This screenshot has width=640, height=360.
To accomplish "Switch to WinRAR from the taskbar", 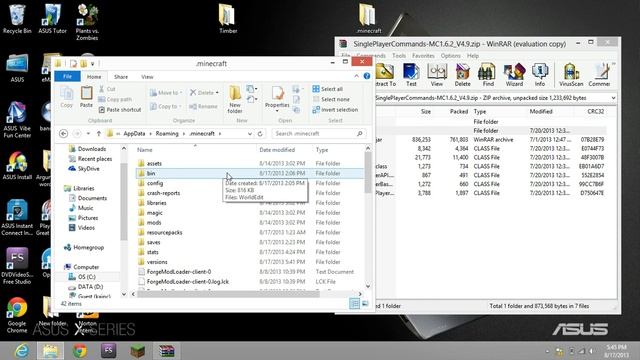I will (167, 351).
